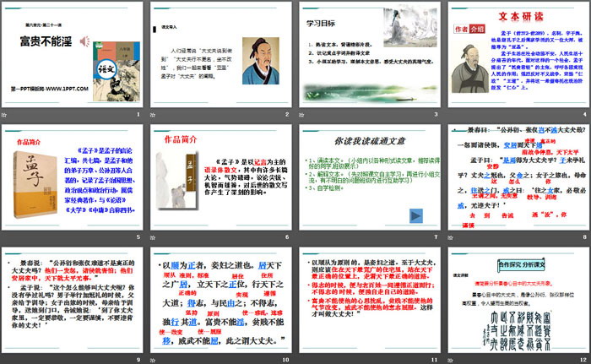Click the ink landscape banner on slide 3

tap(370, 93)
